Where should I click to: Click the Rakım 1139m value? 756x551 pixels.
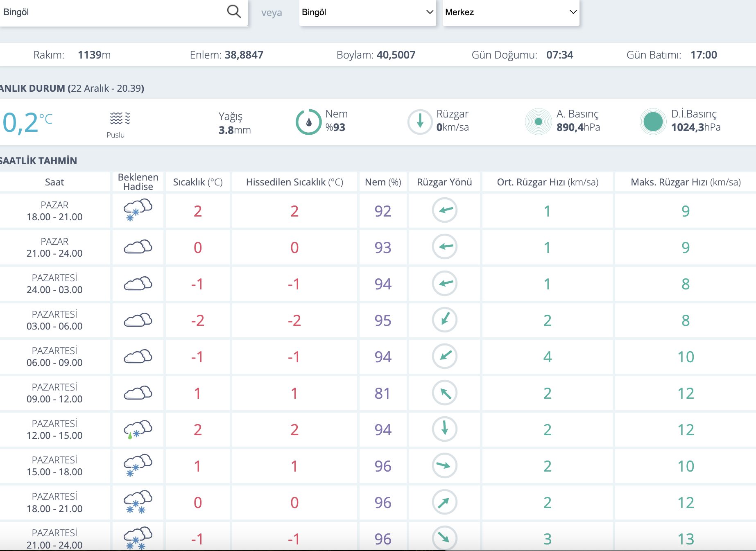coord(94,55)
